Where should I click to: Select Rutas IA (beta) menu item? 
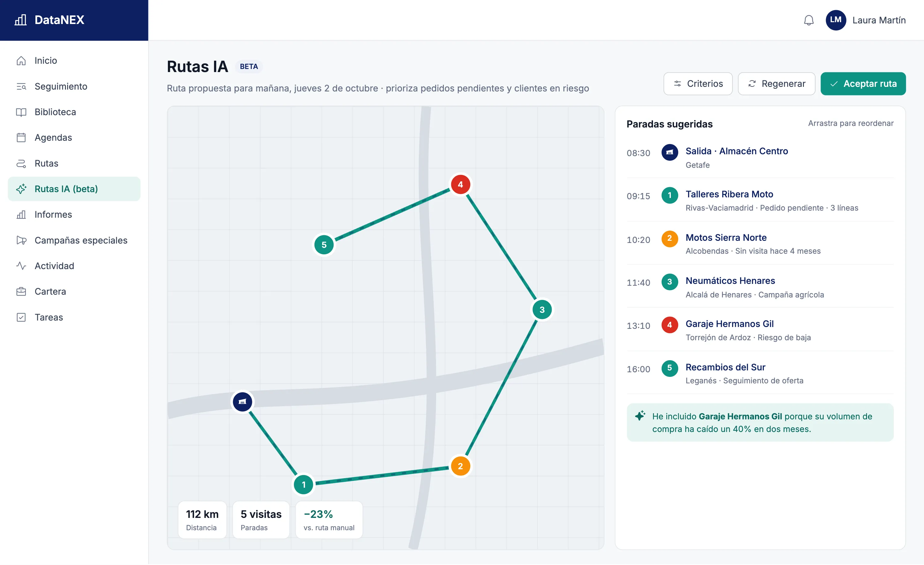[74, 189]
